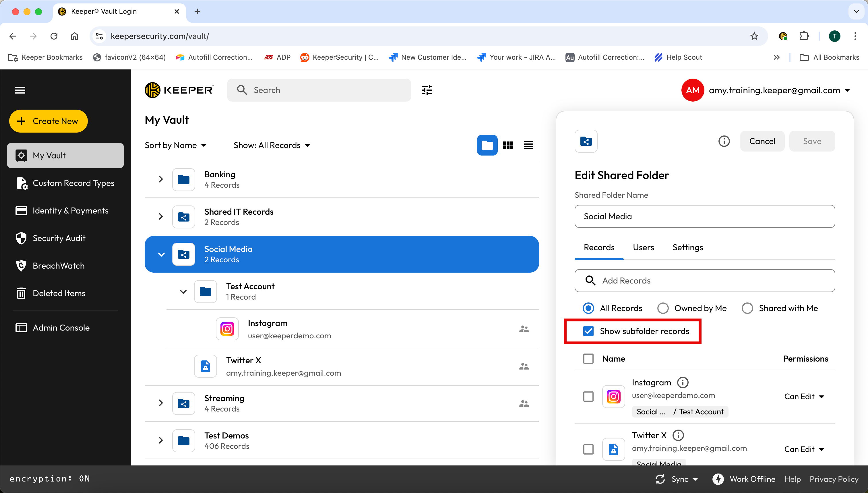Screen dimensions: 868x493
Task: Open Instagram Can Edit permissions dropdown
Action: point(804,397)
